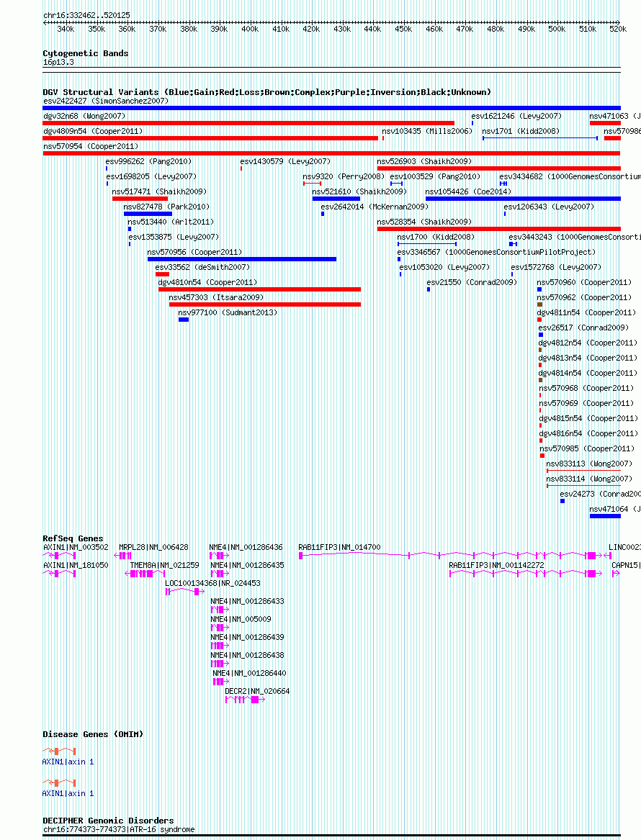This screenshot has width=641, height=840.
Task: Click the nsv570985 (Cooper2011) label
Action: point(587,448)
